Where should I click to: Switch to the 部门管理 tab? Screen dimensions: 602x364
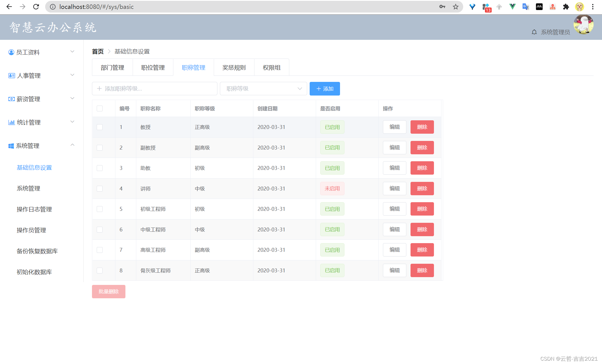click(x=112, y=67)
